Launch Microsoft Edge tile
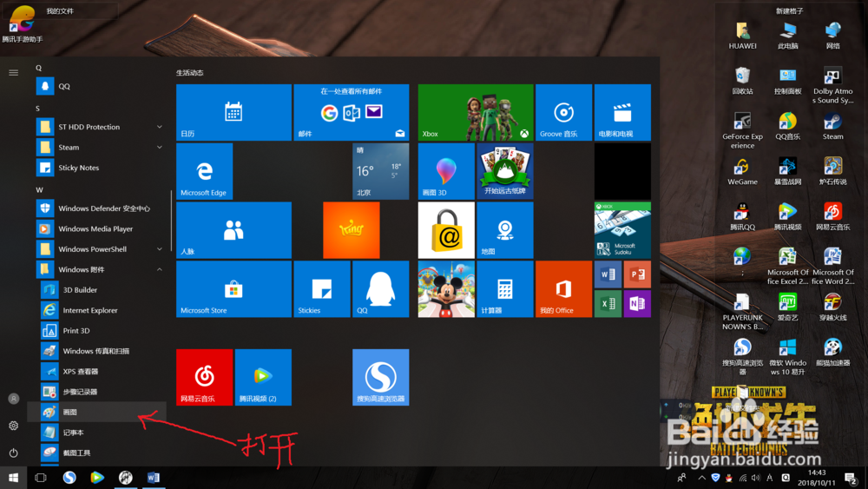 [x=204, y=171]
